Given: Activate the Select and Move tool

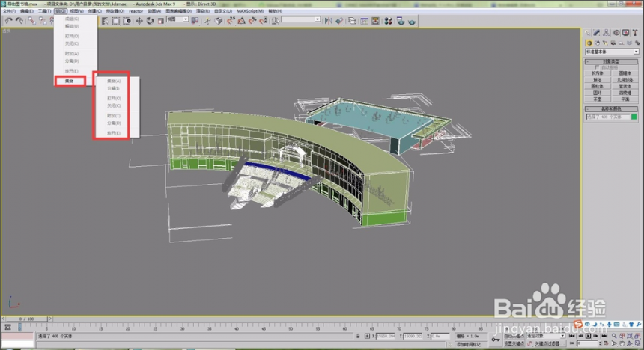Looking at the screenshot, I should (139, 20).
